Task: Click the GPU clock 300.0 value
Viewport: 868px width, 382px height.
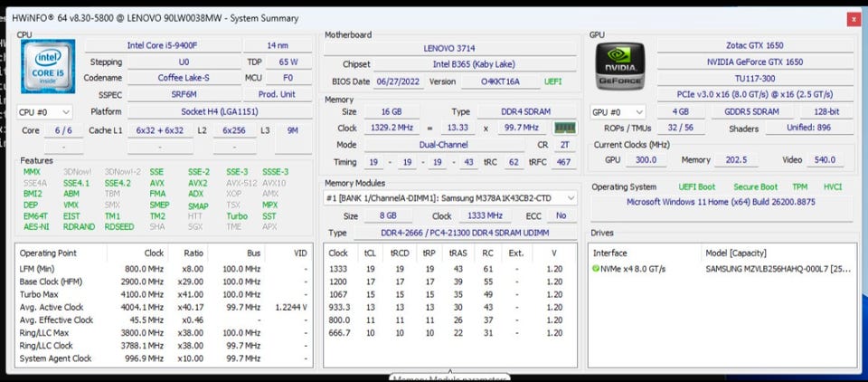Action: (646, 160)
